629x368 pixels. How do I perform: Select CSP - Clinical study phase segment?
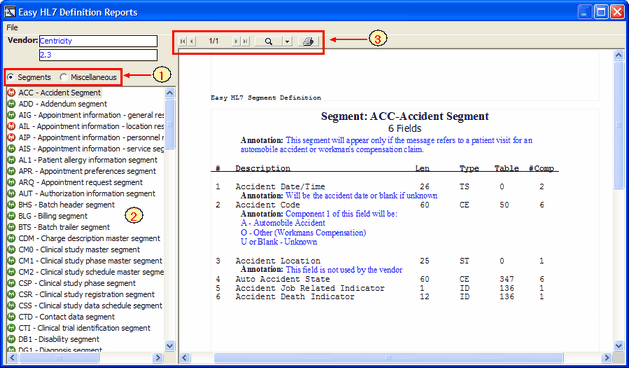77,283
